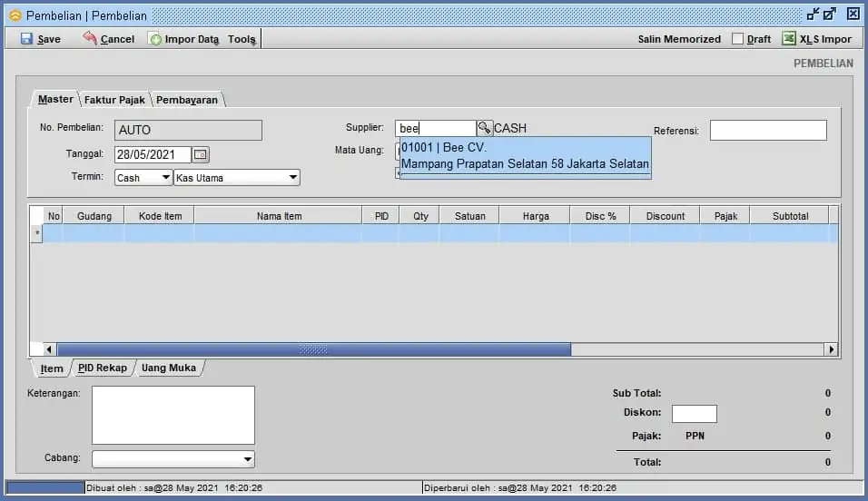Click the supplier search magnifier icon
The width and height of the screenshot is (868, 501).
tap(484, 129)
